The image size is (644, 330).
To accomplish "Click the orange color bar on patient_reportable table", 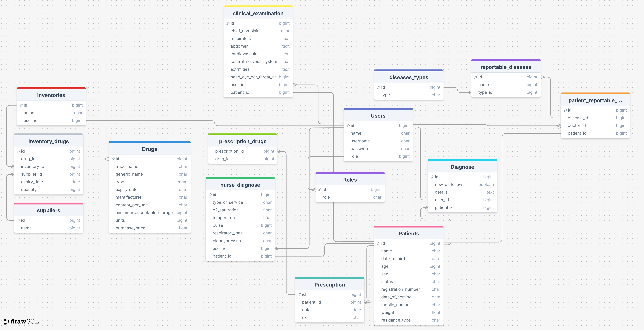I will (595, 94).
